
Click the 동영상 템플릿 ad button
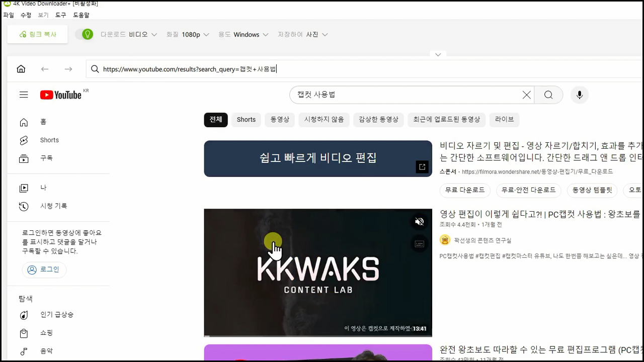[x=592, y=190]
